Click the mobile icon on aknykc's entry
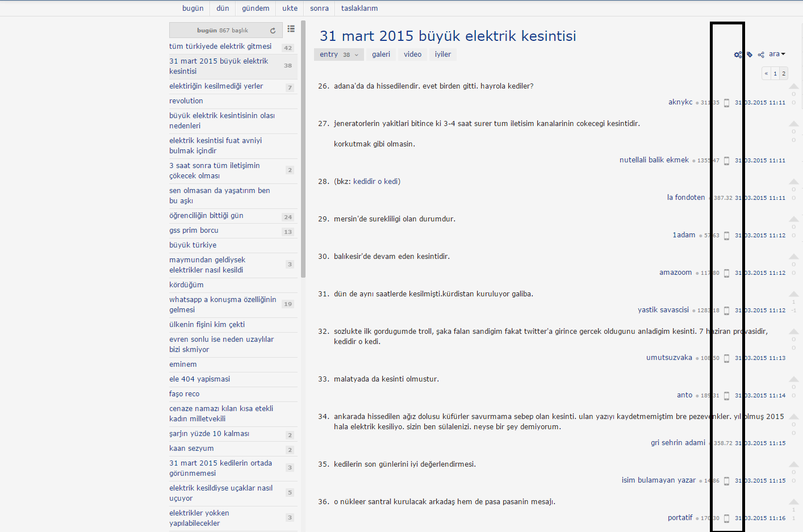 (726, 103)
